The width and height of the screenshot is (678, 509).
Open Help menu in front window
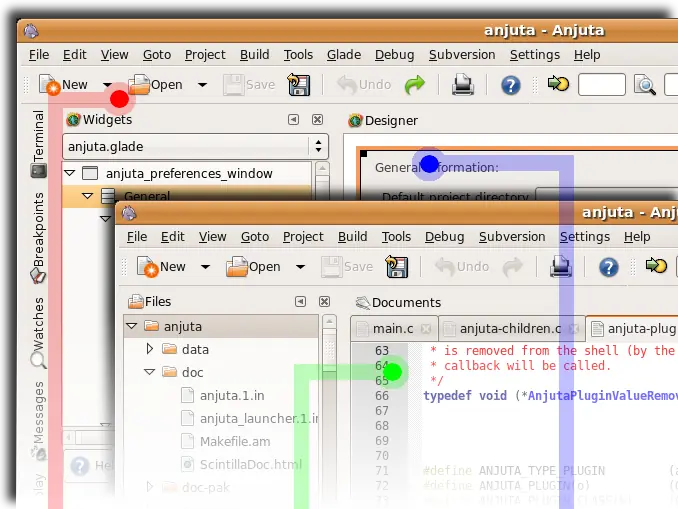(x=637, y=237)
